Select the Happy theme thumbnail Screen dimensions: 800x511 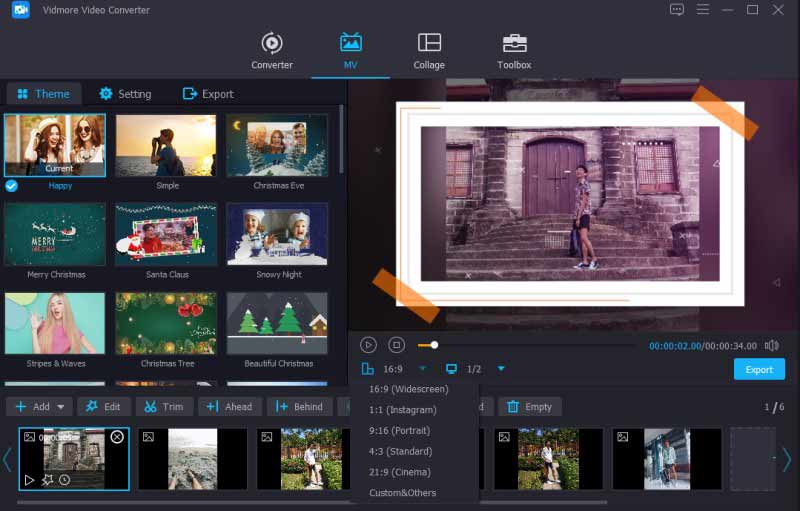pos(54,146)
